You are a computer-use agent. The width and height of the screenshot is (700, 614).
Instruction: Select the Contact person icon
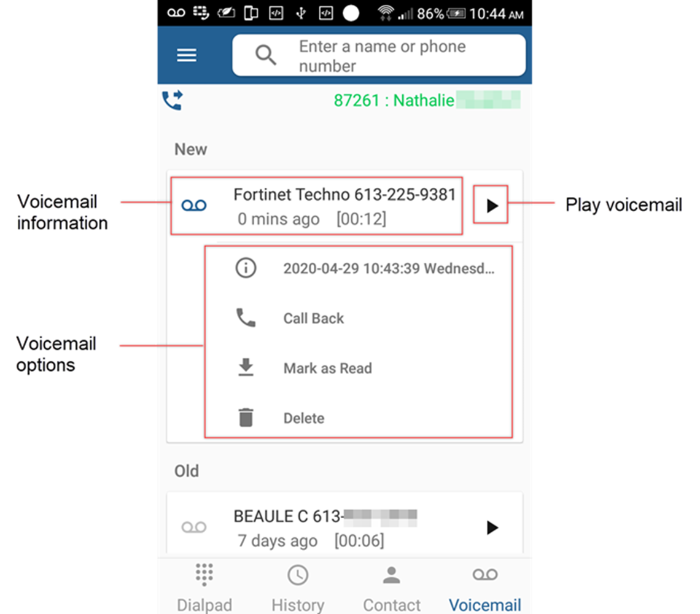click(391, 575)
